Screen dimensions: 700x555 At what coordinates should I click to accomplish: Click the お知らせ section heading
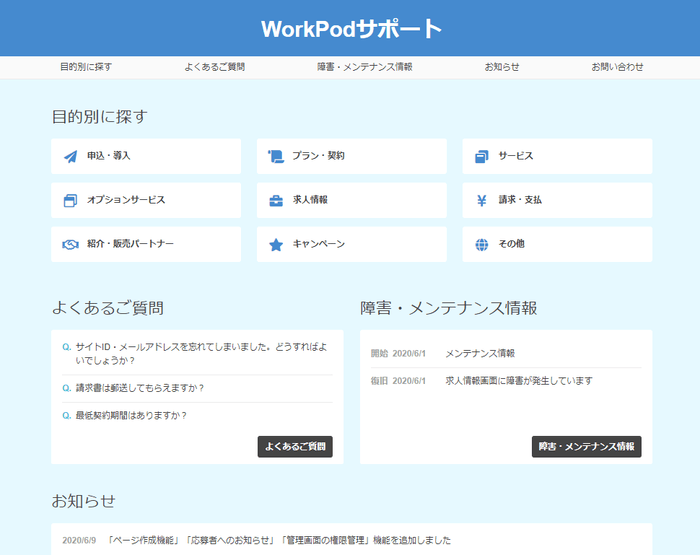(x=83, y=501)
